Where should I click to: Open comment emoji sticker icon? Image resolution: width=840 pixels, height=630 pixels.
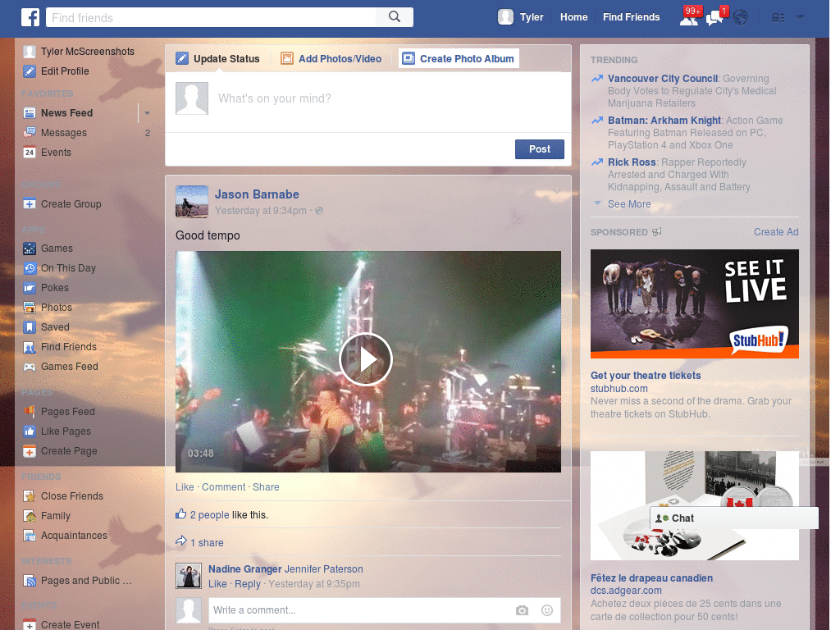(x=547, y=610)
